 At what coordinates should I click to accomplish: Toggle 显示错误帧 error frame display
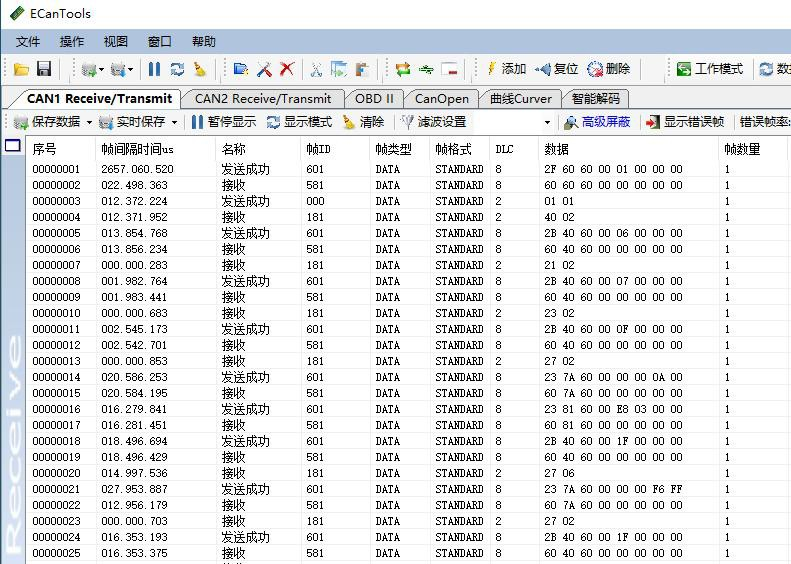(x=684, y=122)
